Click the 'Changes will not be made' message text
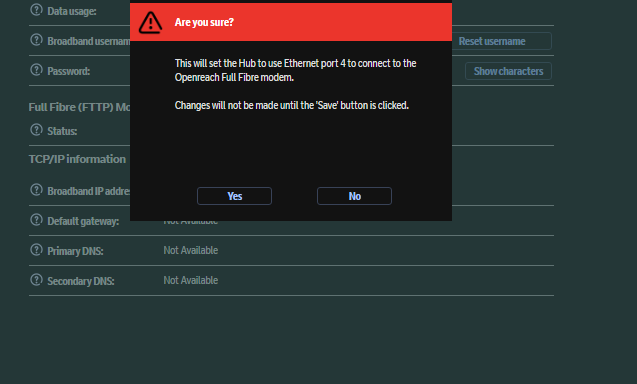The height and width of the screenshot is (384, 637). [292, 105]
